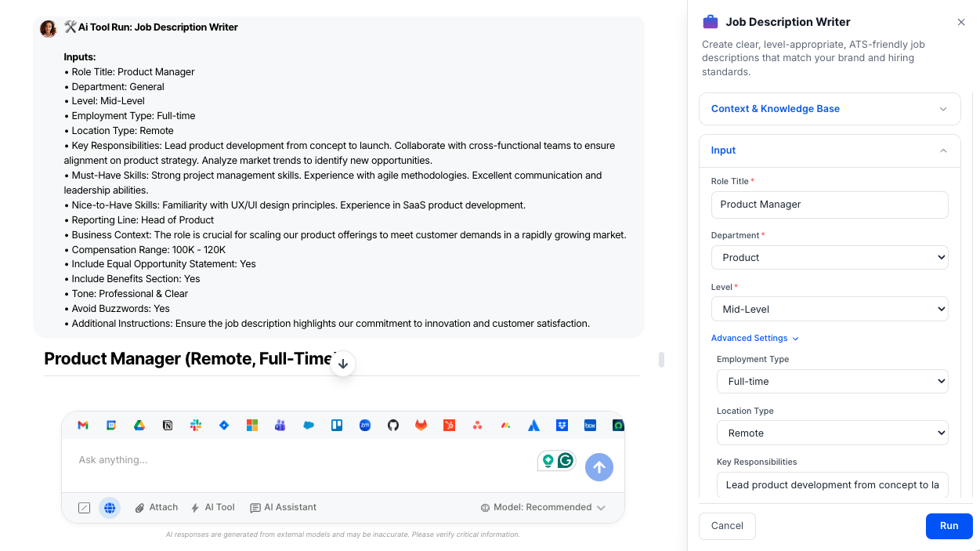The height and width of the screenshot is (551, 980).
Task: Open the GitHub integration icon
Action: pyautogui.click(x=392, y=425)
